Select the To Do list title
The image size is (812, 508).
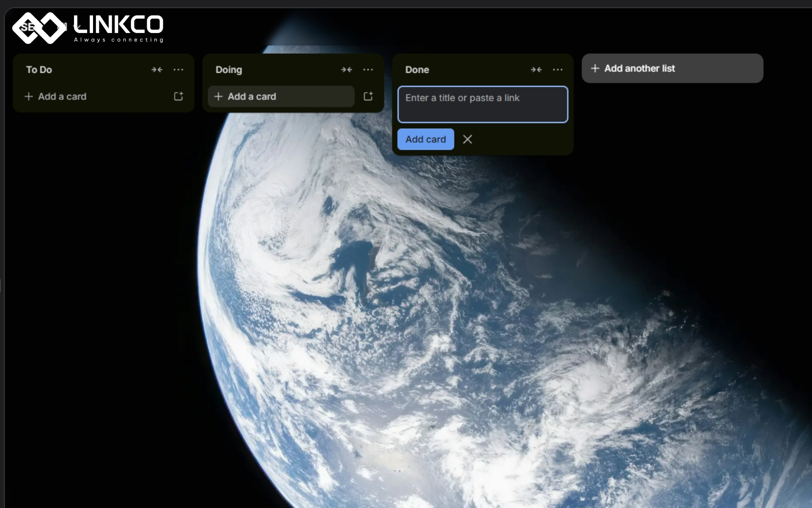39,70
